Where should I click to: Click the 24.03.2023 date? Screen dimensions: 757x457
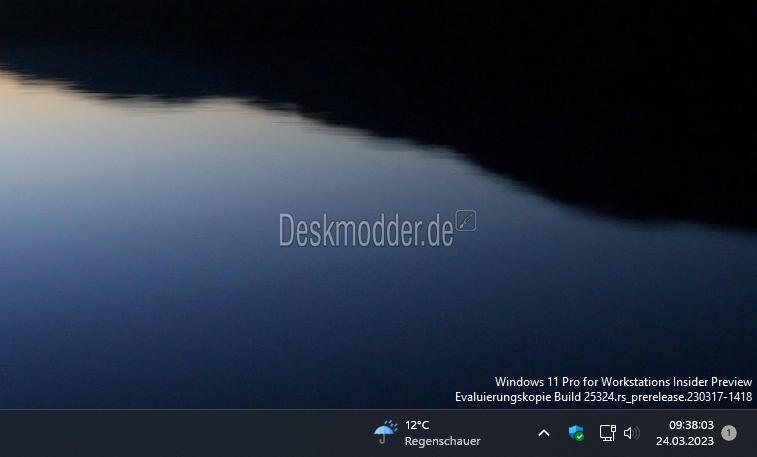[685, 441]
